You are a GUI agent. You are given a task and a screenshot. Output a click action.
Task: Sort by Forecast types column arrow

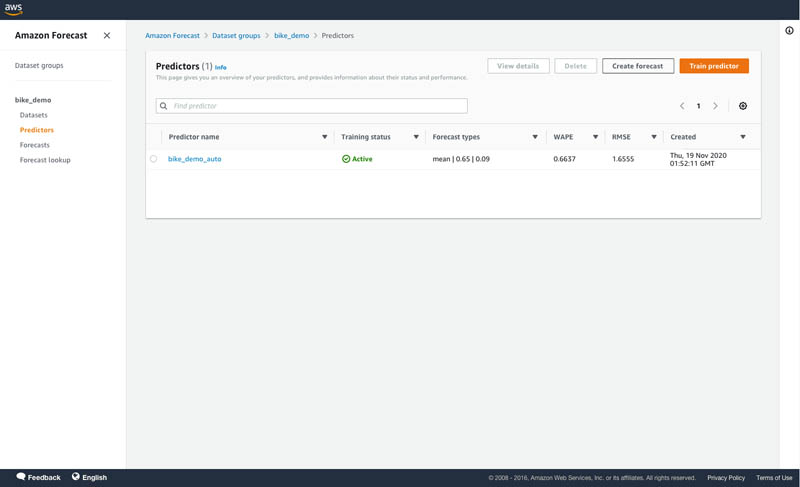[535, 137]
